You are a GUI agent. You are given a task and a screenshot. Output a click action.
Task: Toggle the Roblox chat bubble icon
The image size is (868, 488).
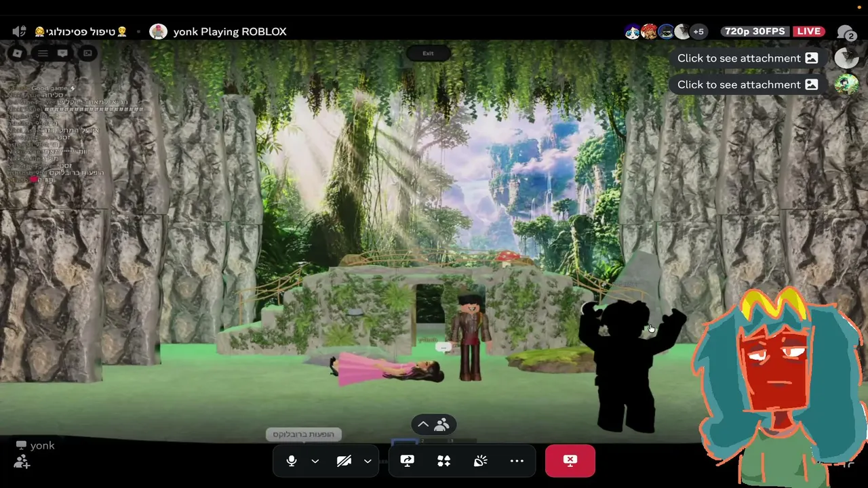(62, 53)
